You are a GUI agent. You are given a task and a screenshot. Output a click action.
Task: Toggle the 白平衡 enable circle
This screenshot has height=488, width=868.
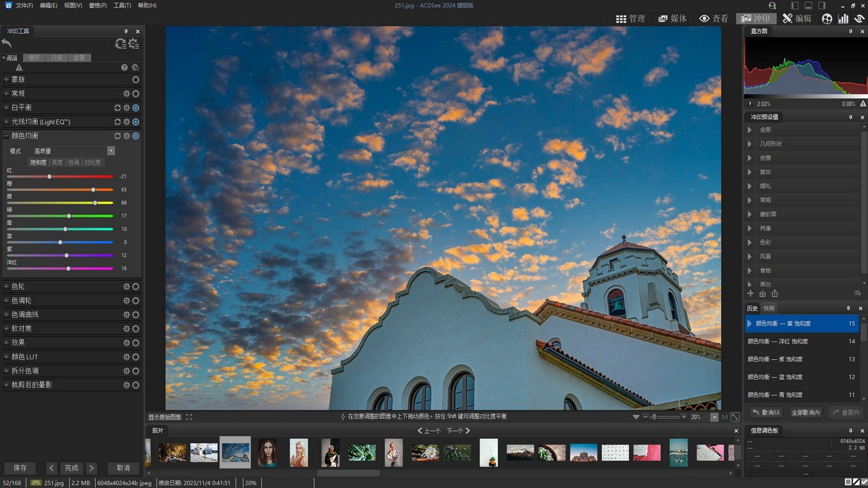point(136,108)
